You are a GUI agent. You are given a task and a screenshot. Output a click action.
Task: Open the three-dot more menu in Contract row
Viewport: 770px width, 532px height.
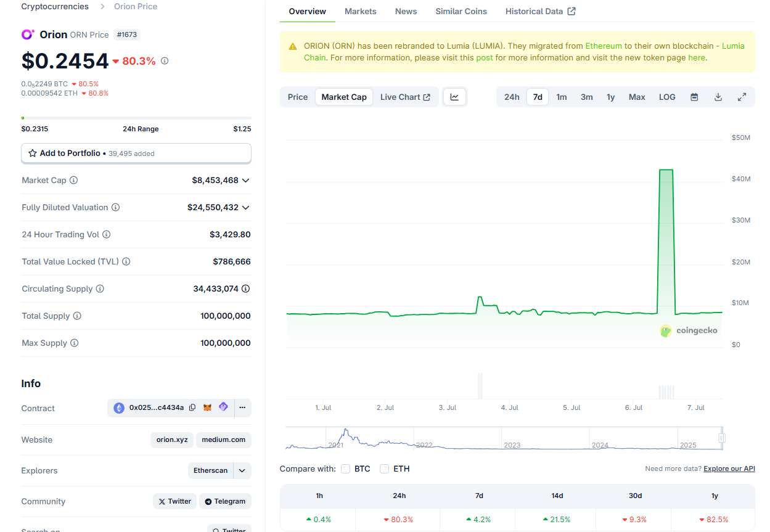pos(242,407)
